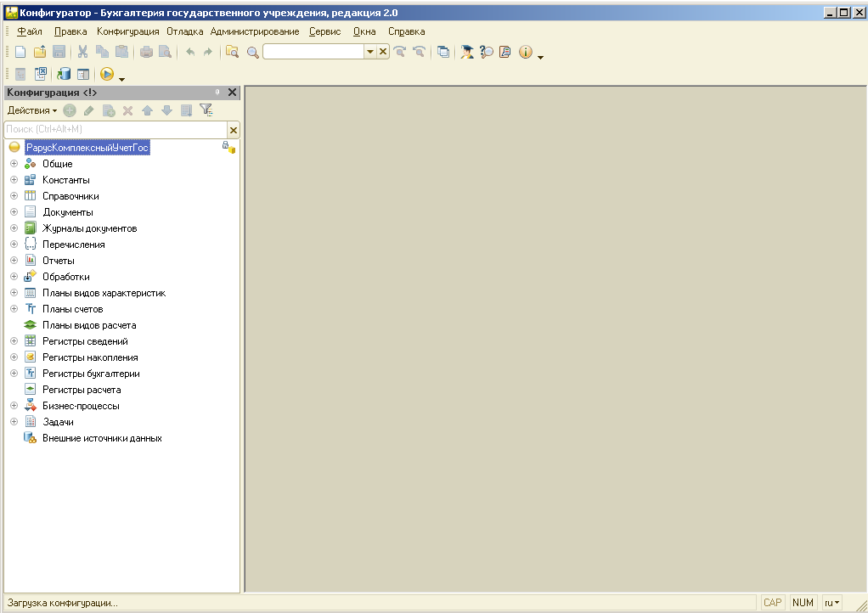Screen dimensions: 868x613
Task: Expand the Журналы документов node
Action: point(14,228)
